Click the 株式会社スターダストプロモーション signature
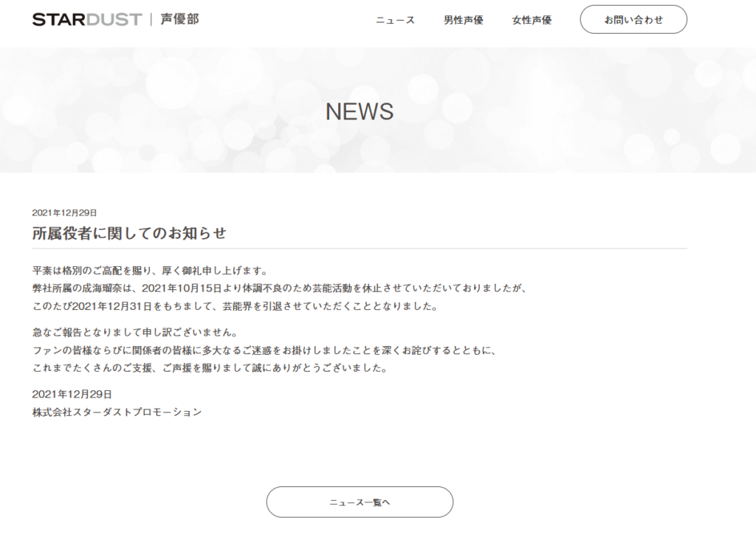The height and width of the screenshot is (540, 756). click(117, 412)
